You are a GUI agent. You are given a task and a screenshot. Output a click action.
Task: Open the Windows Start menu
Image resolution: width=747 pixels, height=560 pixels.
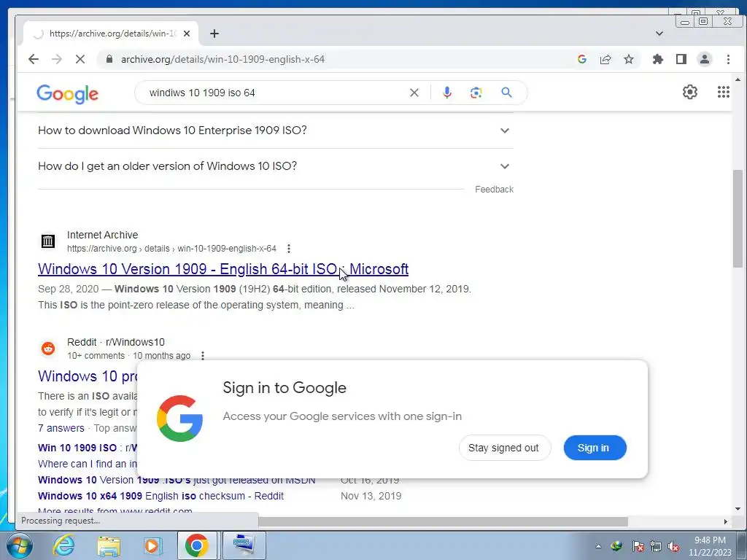coord(19,545)
